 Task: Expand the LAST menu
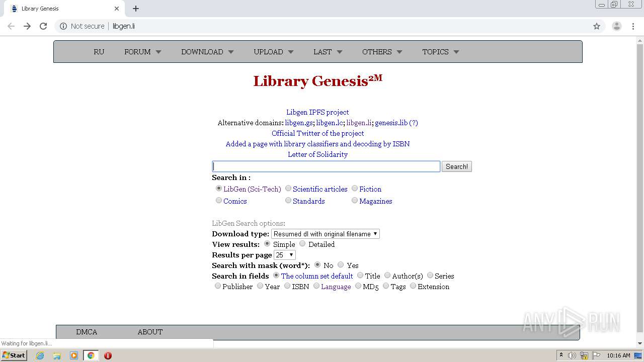(x=328, y=52)
